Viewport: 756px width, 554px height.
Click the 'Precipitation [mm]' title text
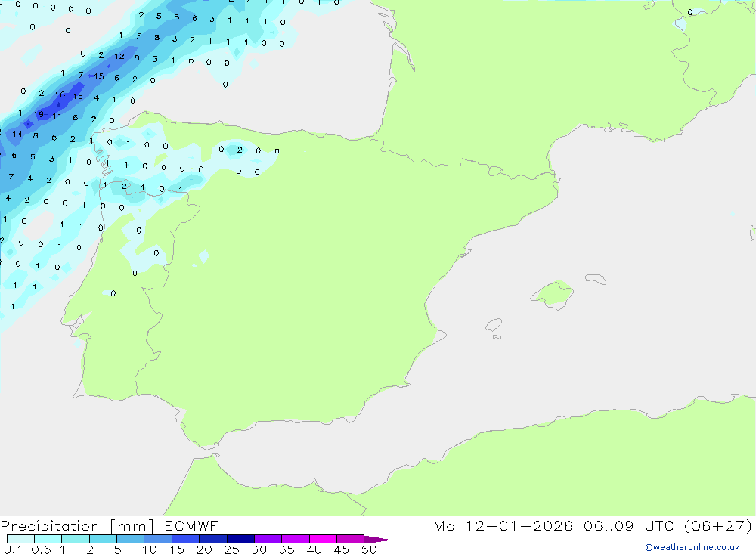(x=77, y=526)
